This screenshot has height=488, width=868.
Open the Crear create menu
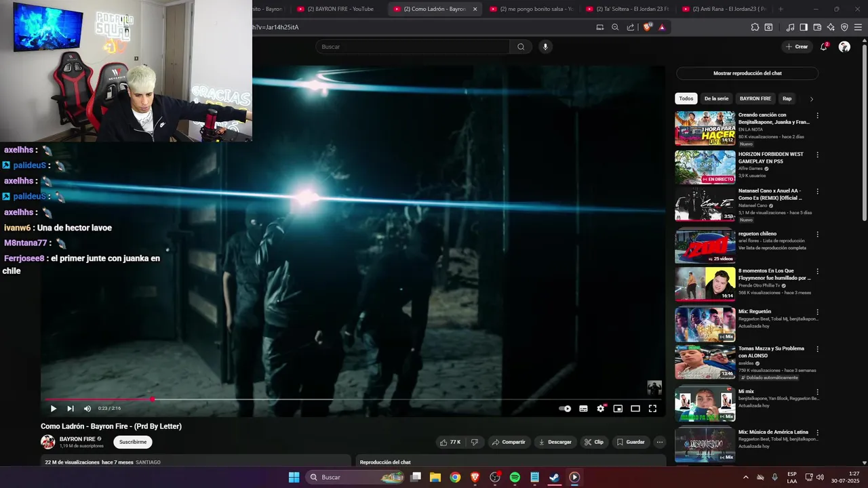(797, 47)
